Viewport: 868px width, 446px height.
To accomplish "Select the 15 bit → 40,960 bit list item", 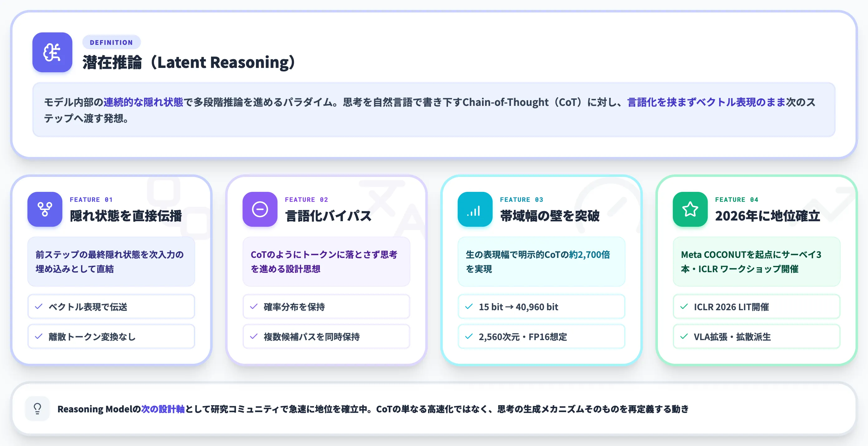I will click(x=542, y=306).
